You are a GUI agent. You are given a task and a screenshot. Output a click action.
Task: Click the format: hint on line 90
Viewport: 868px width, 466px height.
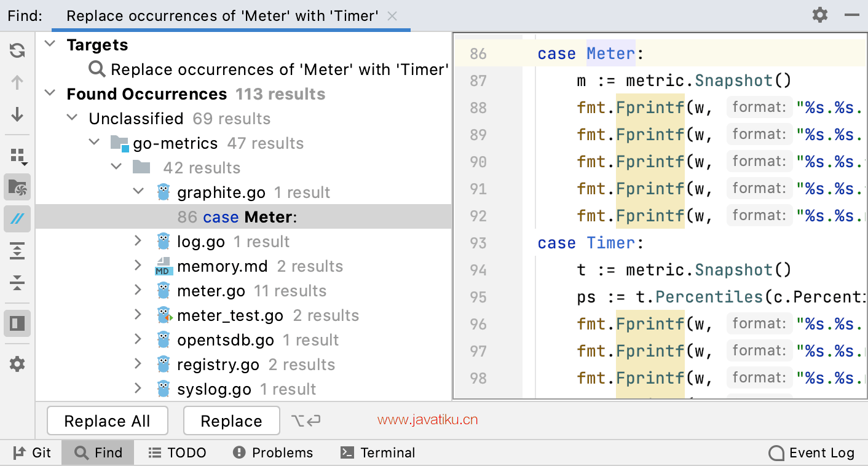click(x=759, y=161)
